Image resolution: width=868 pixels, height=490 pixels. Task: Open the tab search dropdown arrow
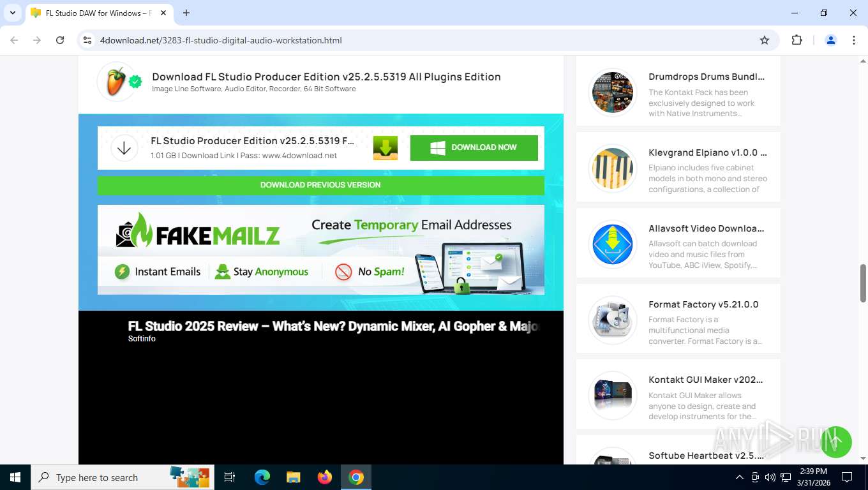coord(12,13)
